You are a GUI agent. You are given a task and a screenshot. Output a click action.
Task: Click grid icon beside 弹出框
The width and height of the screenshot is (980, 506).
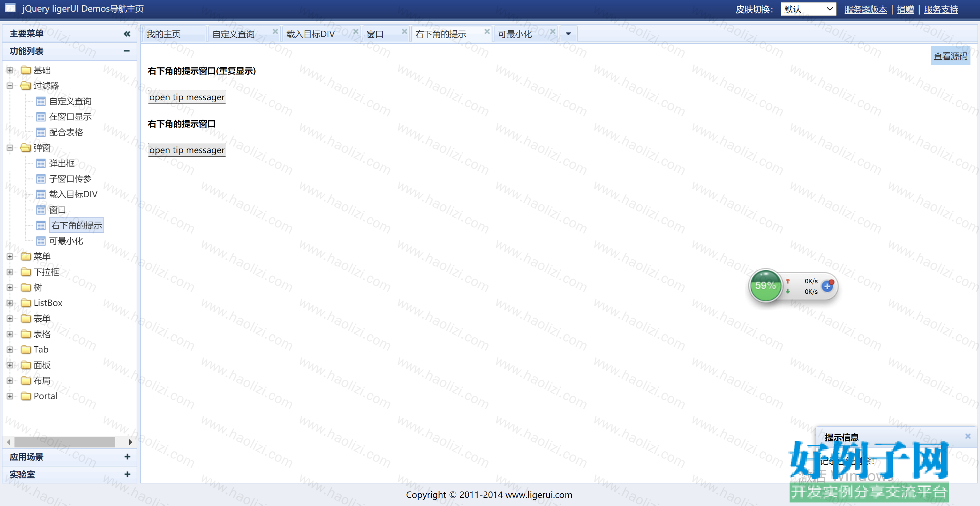41,163
